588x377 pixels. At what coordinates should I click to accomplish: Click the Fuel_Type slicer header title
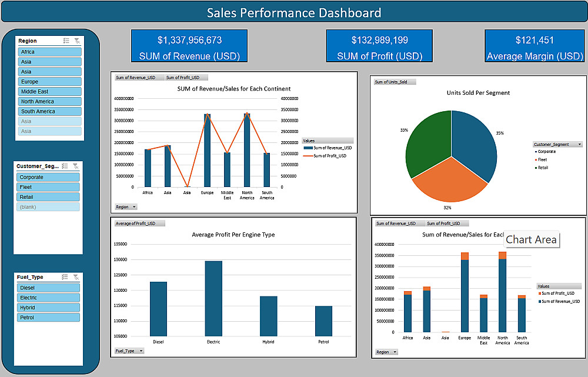30,277
